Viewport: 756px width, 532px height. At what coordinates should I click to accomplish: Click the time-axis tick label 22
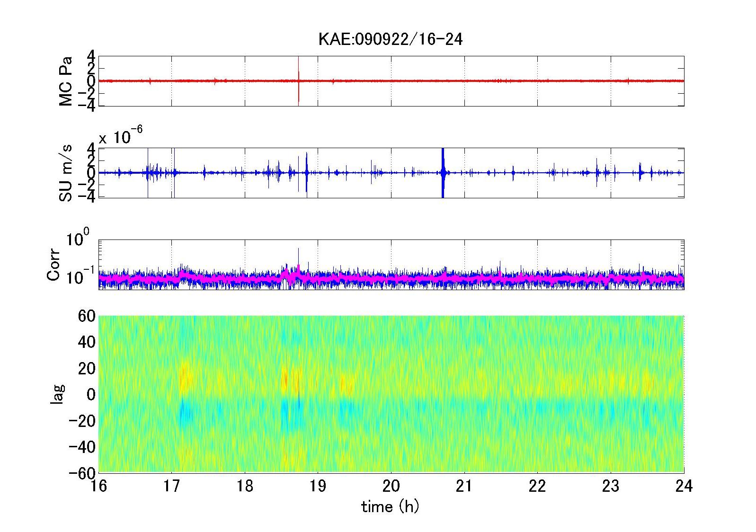pyautogui.click(x=537, y=486)
